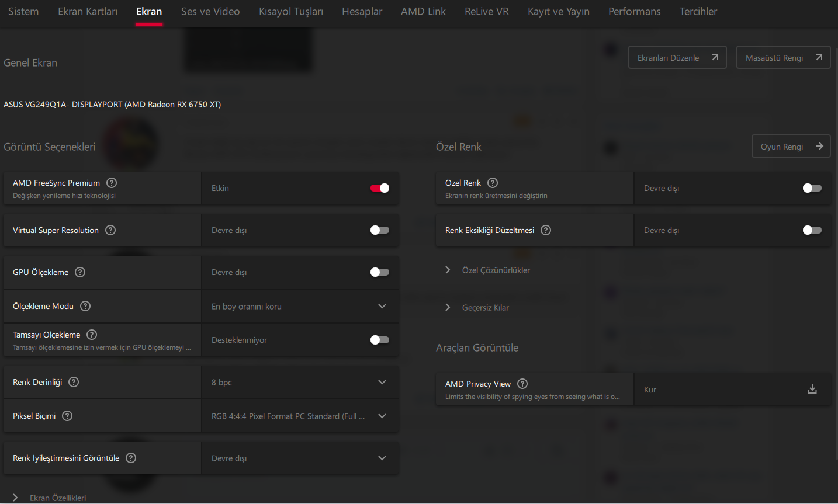
Task: Switch to the Sistem tab
Action: pyautogui.click(x=23, y=12)
